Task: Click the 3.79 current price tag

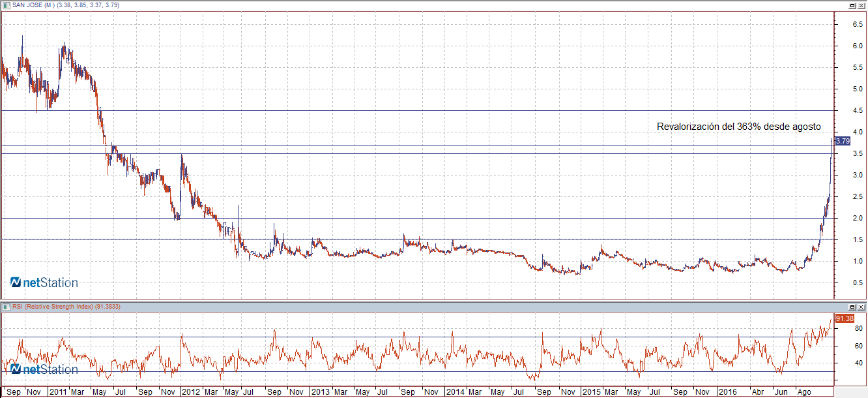Action: (x=843, y=141)
